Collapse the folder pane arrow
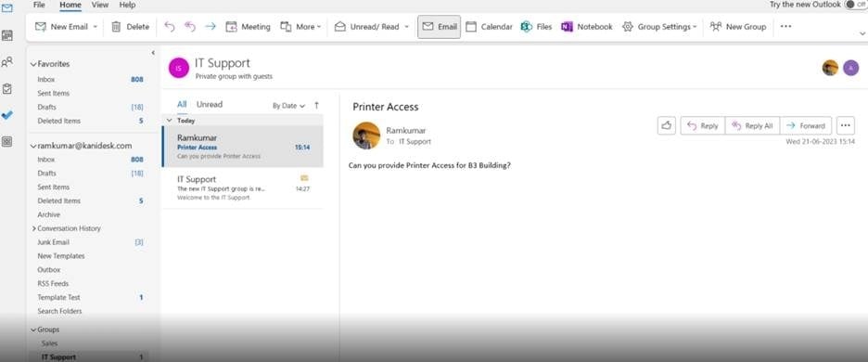Image resolution: width=868 pixels, height=362 pixels. point(153,53)
